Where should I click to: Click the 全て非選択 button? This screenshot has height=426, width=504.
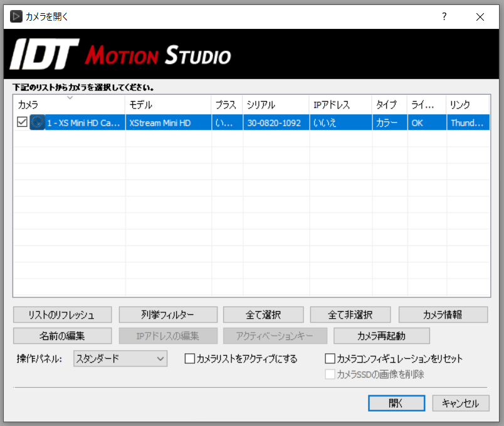pyautogui.click(x=350, y=315)
